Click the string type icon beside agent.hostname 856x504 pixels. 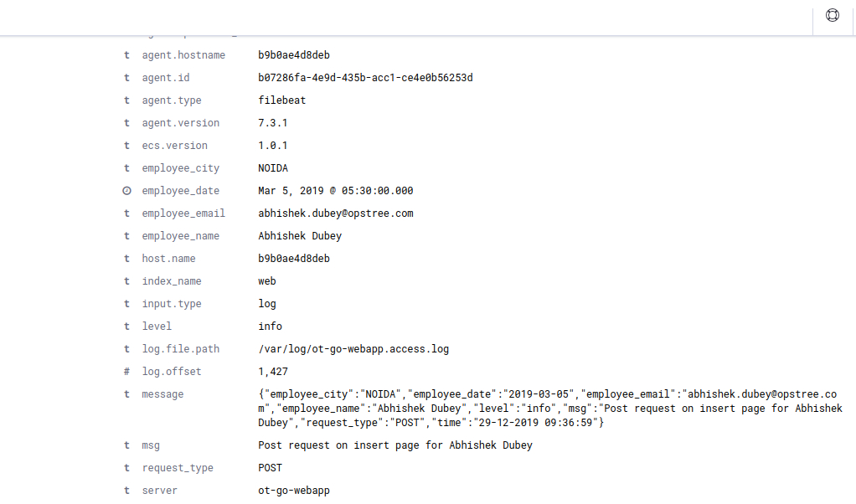coord(126,54)
